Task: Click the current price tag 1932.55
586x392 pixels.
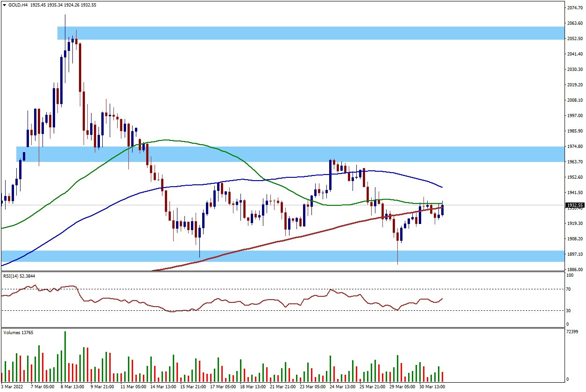Action: point(572,205)
